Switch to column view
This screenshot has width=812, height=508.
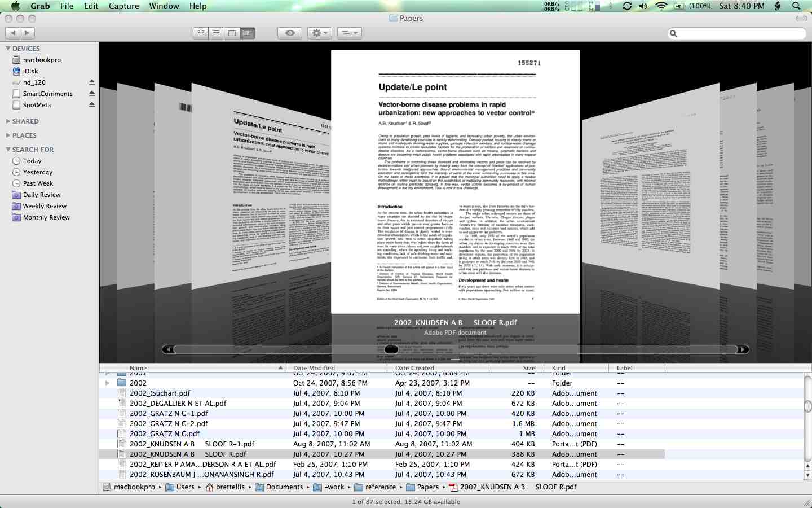232,33
